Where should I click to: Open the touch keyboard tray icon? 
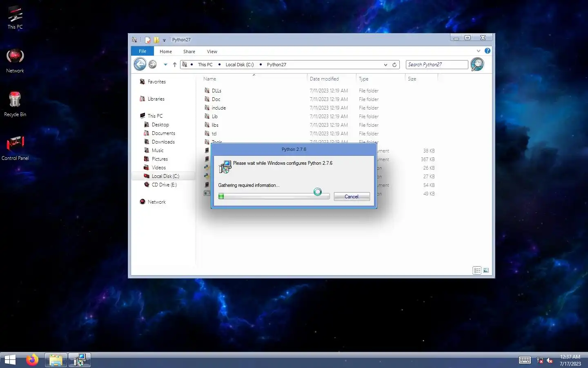point(525,360)
